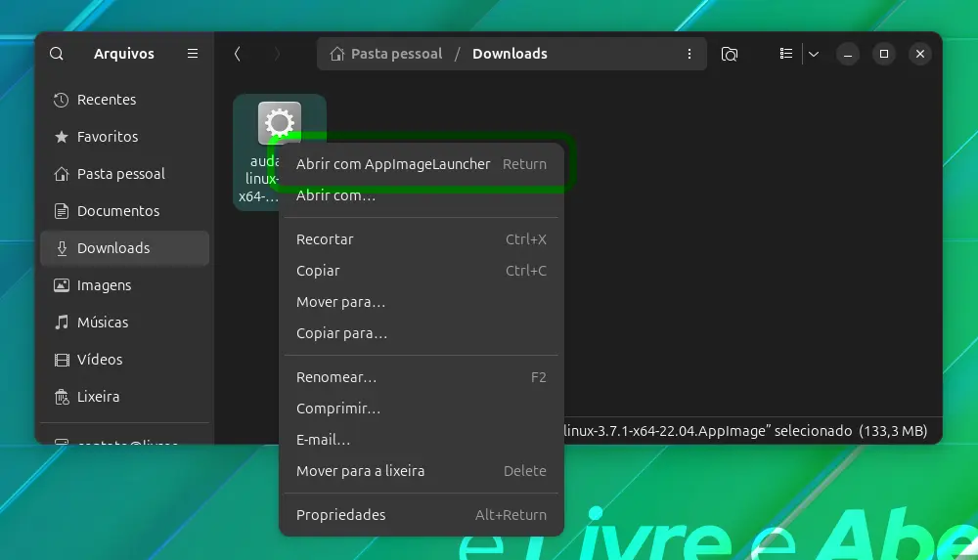Choose Abrir com… menu entry
Screen dimensions: 978x560
pos(421,195)
